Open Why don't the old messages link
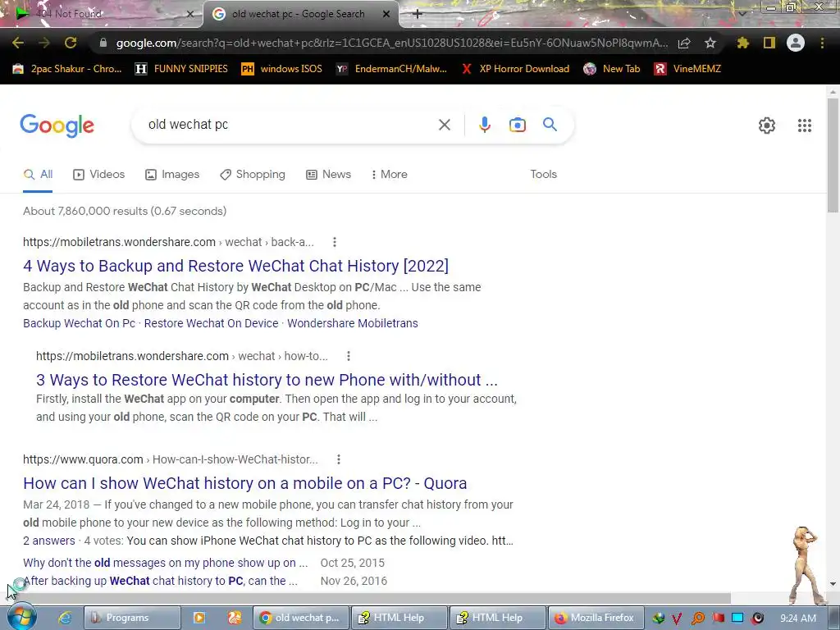 [x=166, y=563]
